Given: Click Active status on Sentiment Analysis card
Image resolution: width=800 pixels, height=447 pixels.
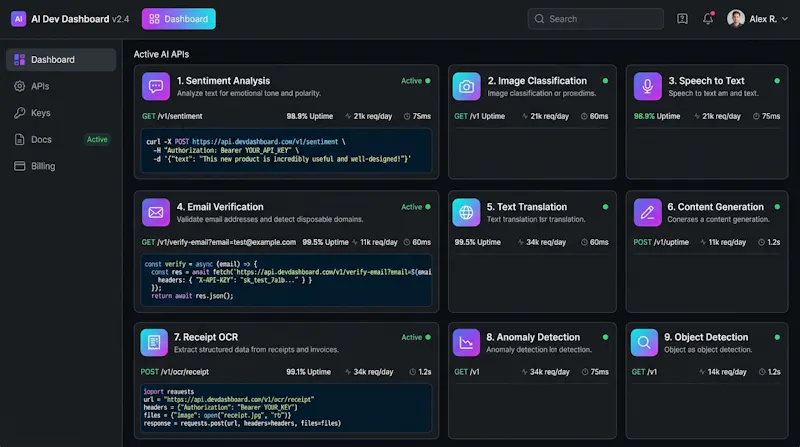Looking at the screenshot, I should coord(415,81).
